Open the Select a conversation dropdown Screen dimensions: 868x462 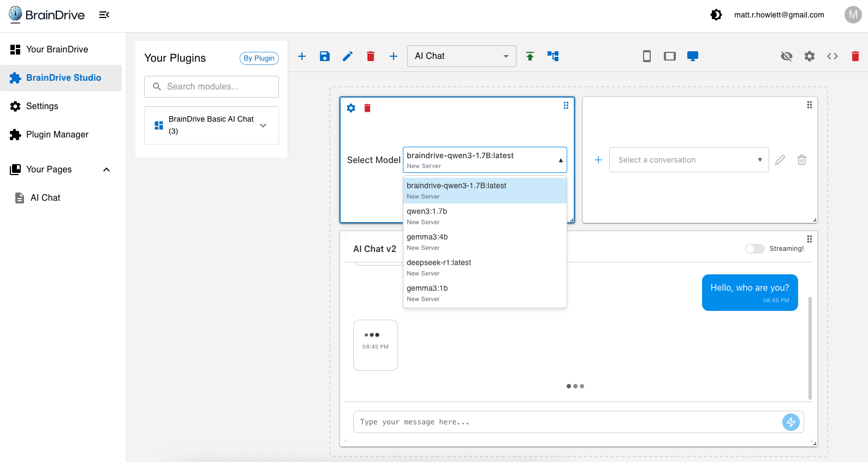point(689,160)
